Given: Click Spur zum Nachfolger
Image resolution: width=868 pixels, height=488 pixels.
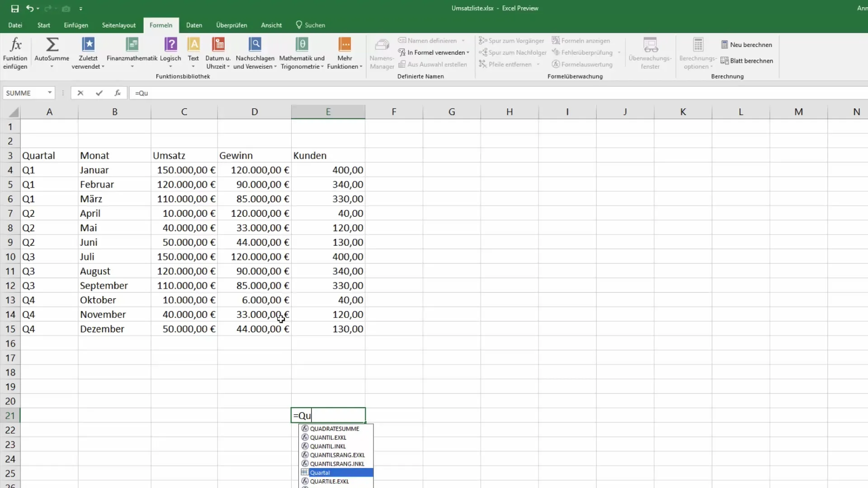Looking at the screenshot, I should click(x=513, y=52).
